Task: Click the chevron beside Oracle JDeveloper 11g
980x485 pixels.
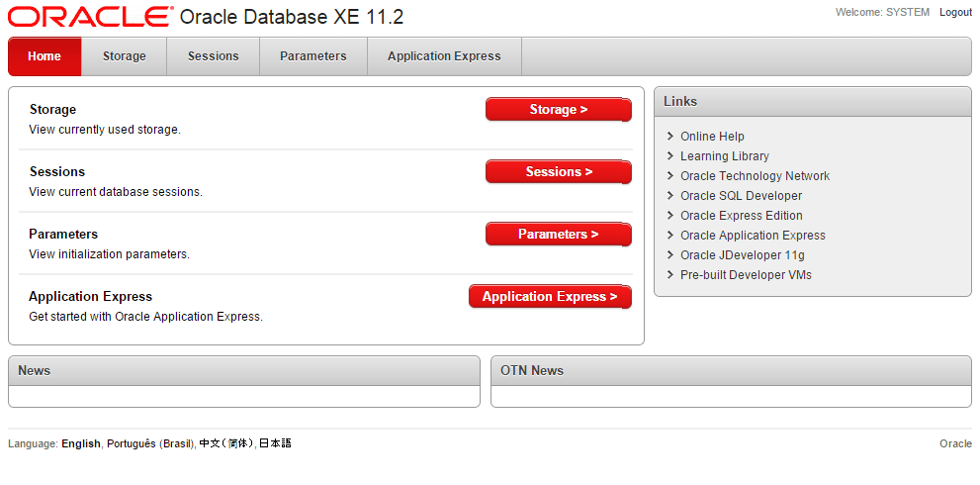Action: [670, 254]
